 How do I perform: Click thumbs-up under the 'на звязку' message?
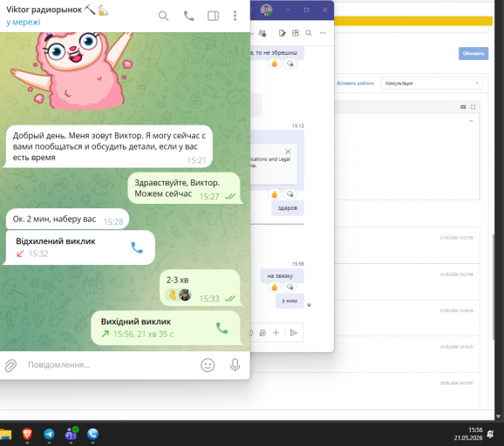[275, 287]
